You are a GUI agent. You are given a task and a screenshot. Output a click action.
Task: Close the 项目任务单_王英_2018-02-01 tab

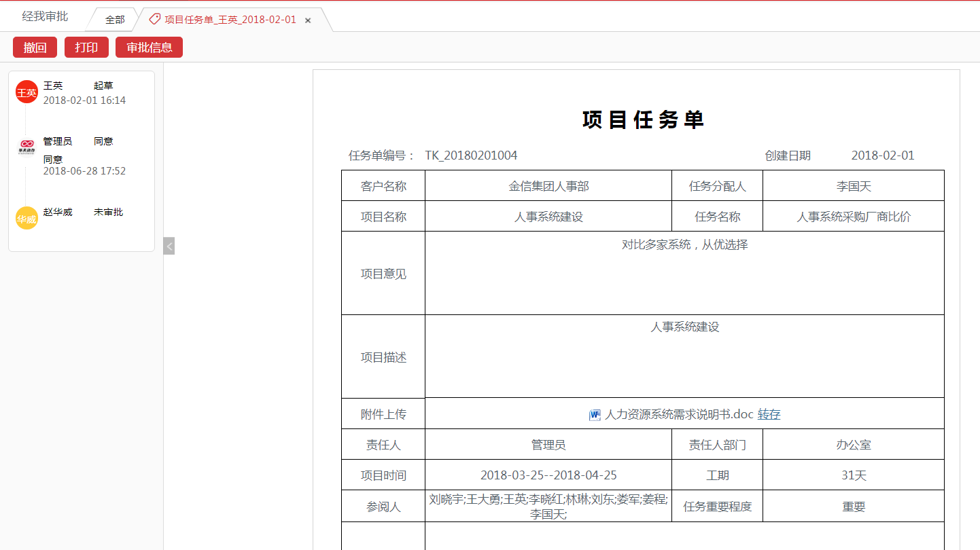308,20
